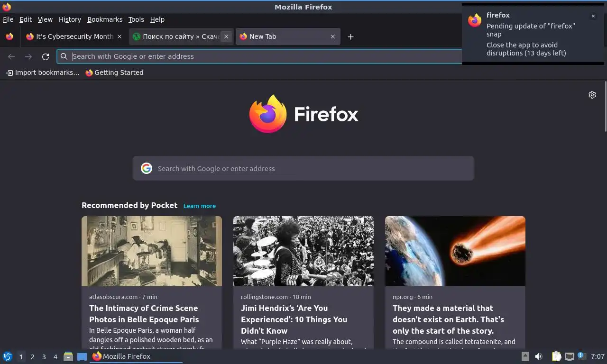Open the desktop start menu
This screenshot has width=607, height=364.
pos(8,356)
